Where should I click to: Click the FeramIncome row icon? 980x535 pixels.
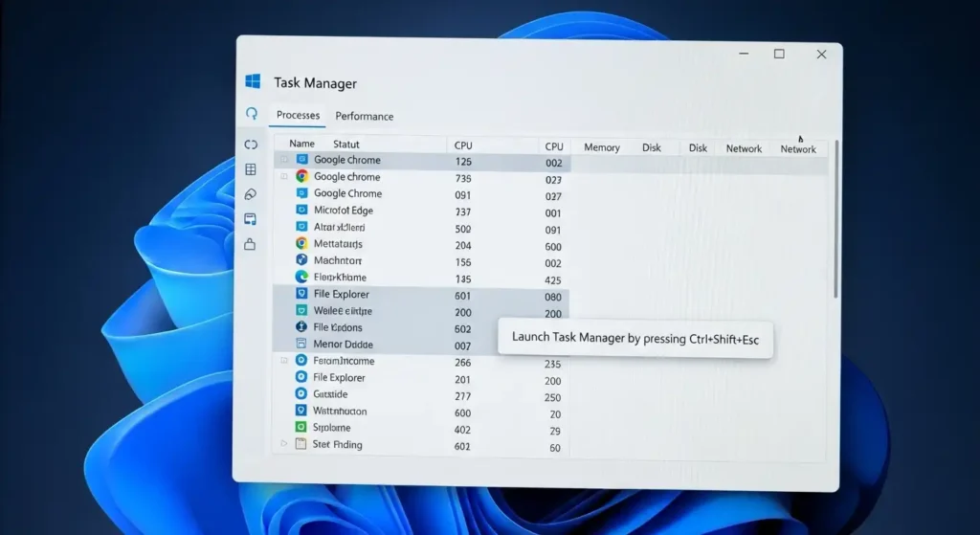(x=301, y=361)
